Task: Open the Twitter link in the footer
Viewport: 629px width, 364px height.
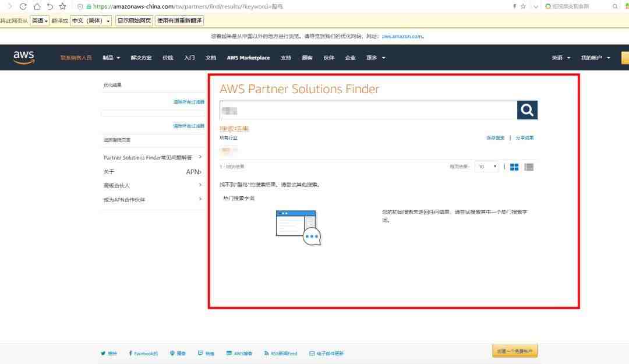Action: pyautogui.click(x=109, y=354)
